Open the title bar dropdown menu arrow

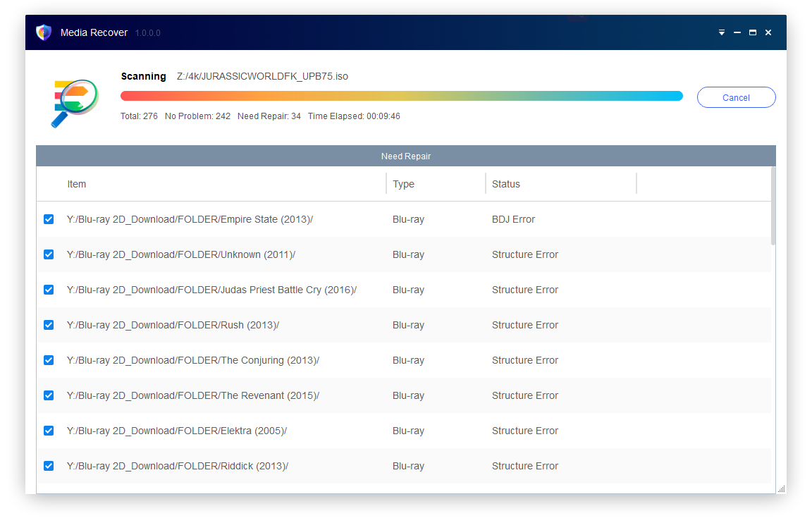pyautogui.click(x=721, y=32)
